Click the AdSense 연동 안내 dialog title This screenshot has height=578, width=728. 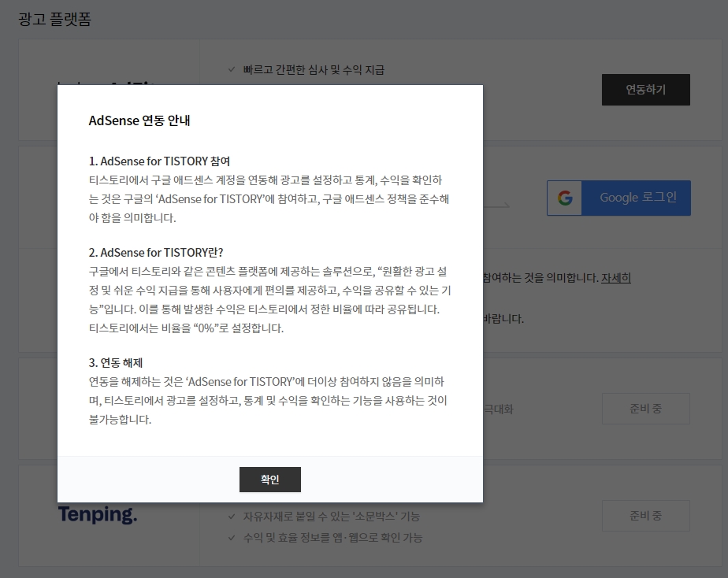tap(139, 120)
